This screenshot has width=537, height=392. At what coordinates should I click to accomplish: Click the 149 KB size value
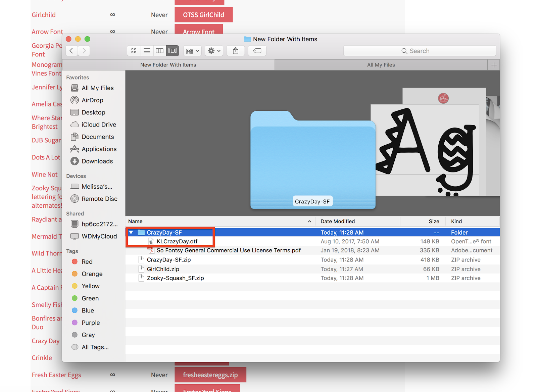[430, 241]
